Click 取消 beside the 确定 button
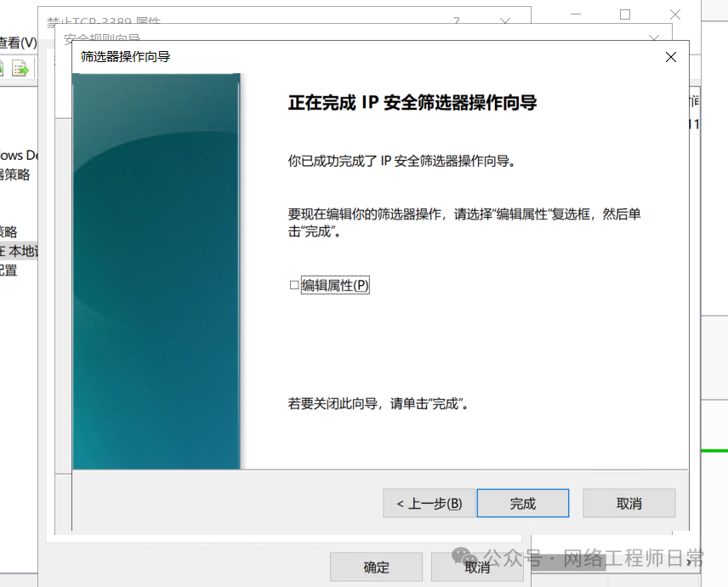The image size is (728, 587). [x=476, y=567]
